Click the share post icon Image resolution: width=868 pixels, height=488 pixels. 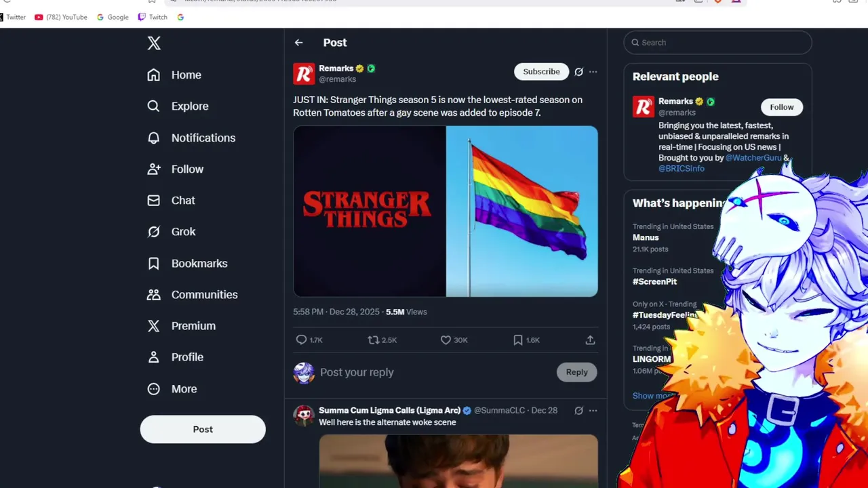590,340
